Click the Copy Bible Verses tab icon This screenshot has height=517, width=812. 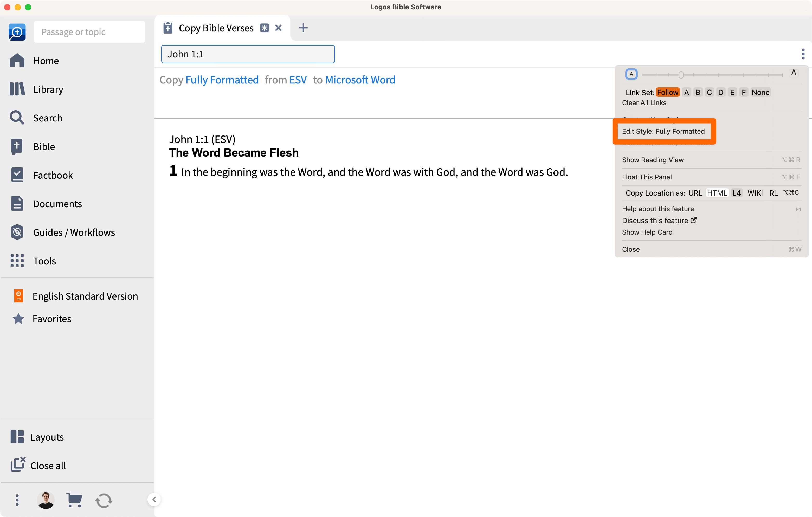coord(167,28)
